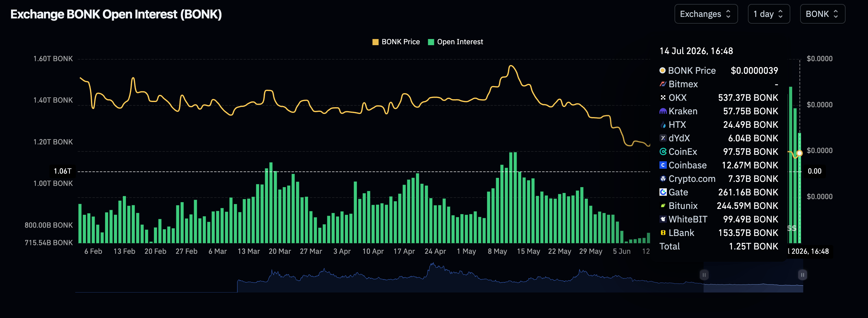Open the BONK currency dropdown
The height and width of the screenshot is (318, 868).
tap(822, 14)
